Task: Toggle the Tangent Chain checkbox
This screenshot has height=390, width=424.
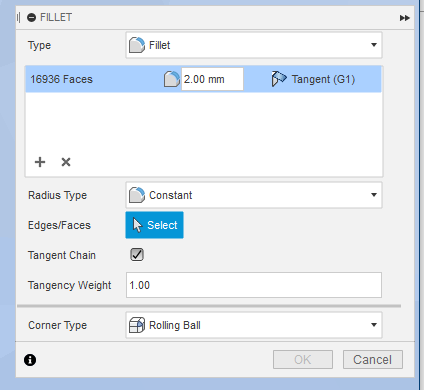Action: (x=137, y=255)
